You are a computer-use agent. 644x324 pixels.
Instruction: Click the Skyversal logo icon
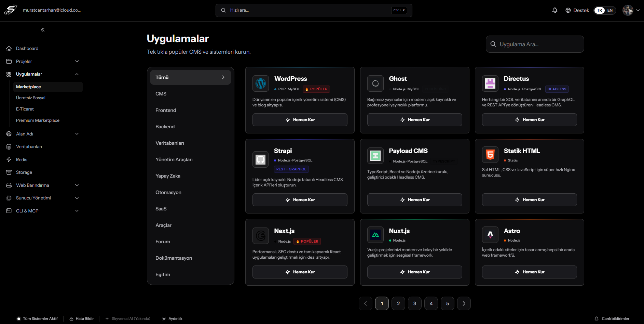point(11,10)
